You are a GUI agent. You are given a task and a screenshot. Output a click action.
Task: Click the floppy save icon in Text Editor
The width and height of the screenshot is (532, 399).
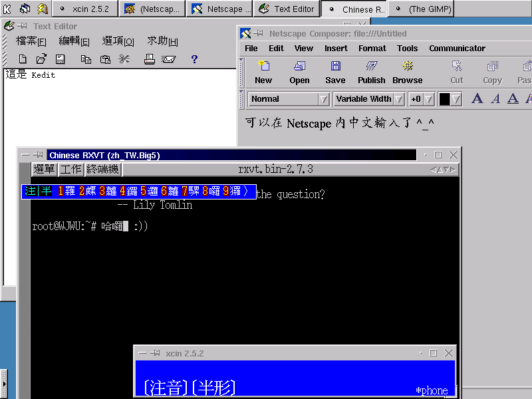[61, 59]
